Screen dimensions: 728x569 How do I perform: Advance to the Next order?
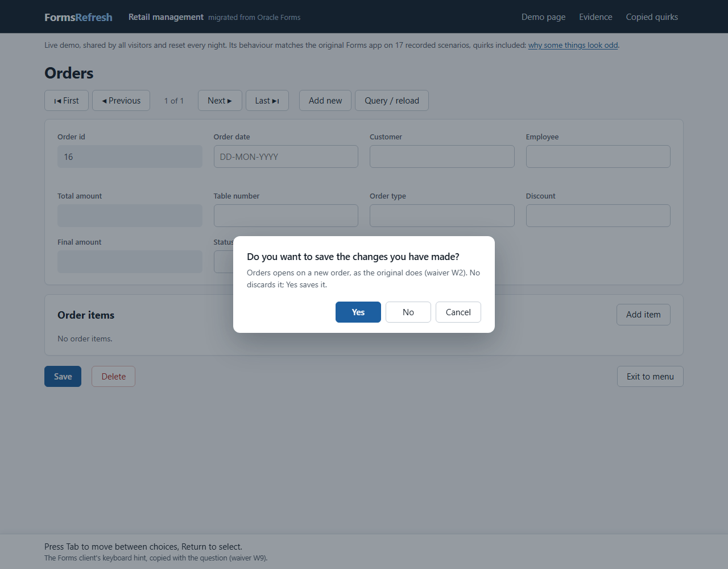(x=220, y=100)
